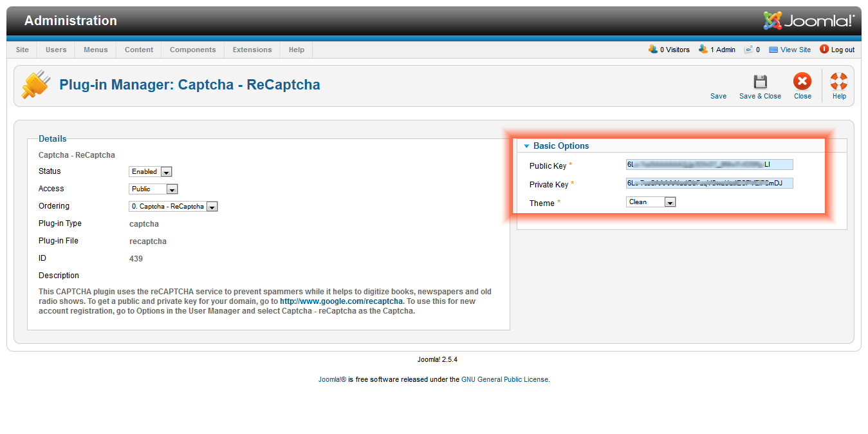
Task: Click the Administration header text
Action: click(71, 21)
